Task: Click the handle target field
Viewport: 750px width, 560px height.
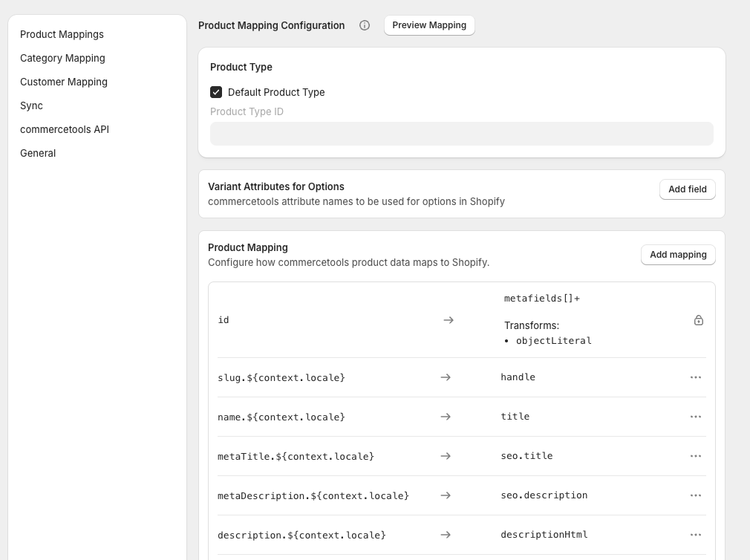Action: click(518, 377)
